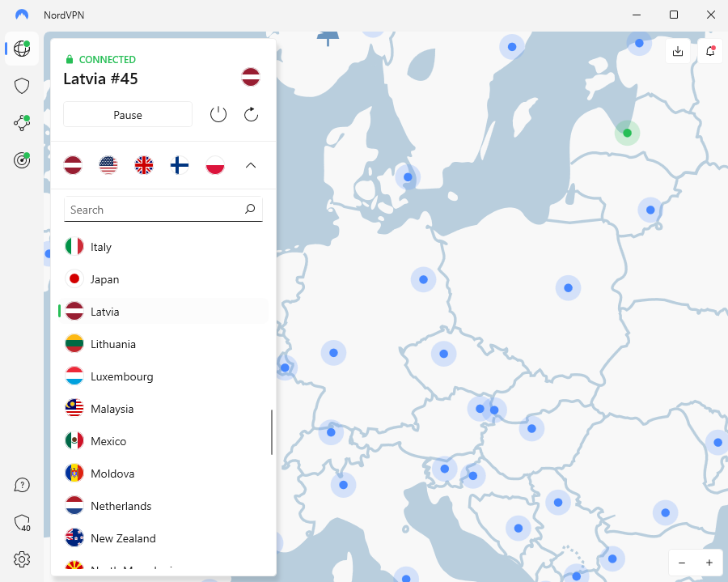Screen dimensions: 728x582
Task: Click the download icon above the map
Action: tap(678, 50)
